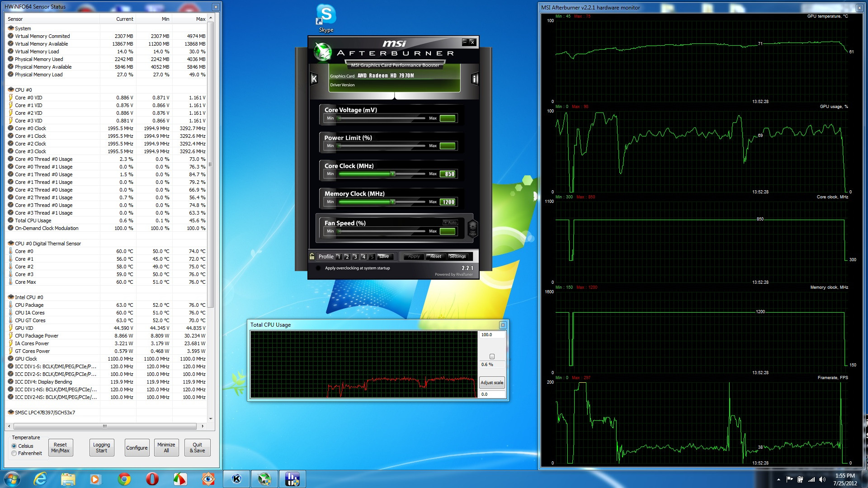The height and width of the screenshot is (488, 868).
Task: Select Afterburner profile slot 1
Action: click(339, 257)
